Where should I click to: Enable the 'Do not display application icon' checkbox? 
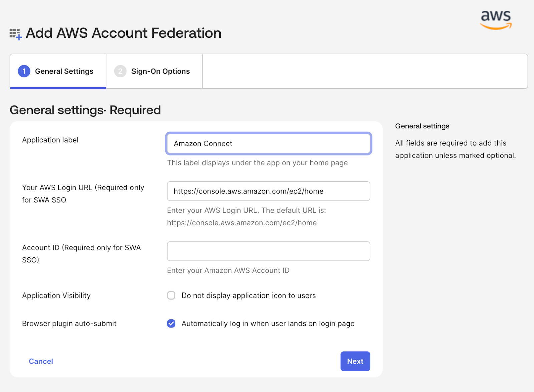[171, 296]
